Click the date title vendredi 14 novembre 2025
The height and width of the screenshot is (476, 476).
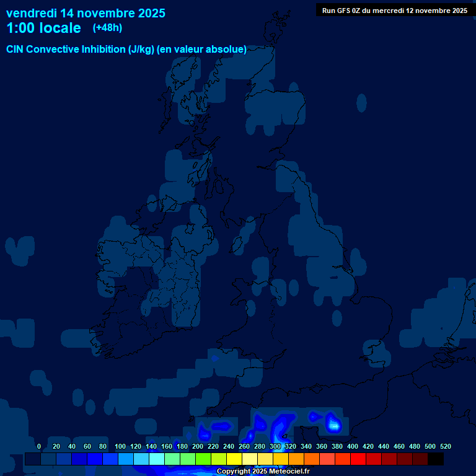click(x=86, y=13)
